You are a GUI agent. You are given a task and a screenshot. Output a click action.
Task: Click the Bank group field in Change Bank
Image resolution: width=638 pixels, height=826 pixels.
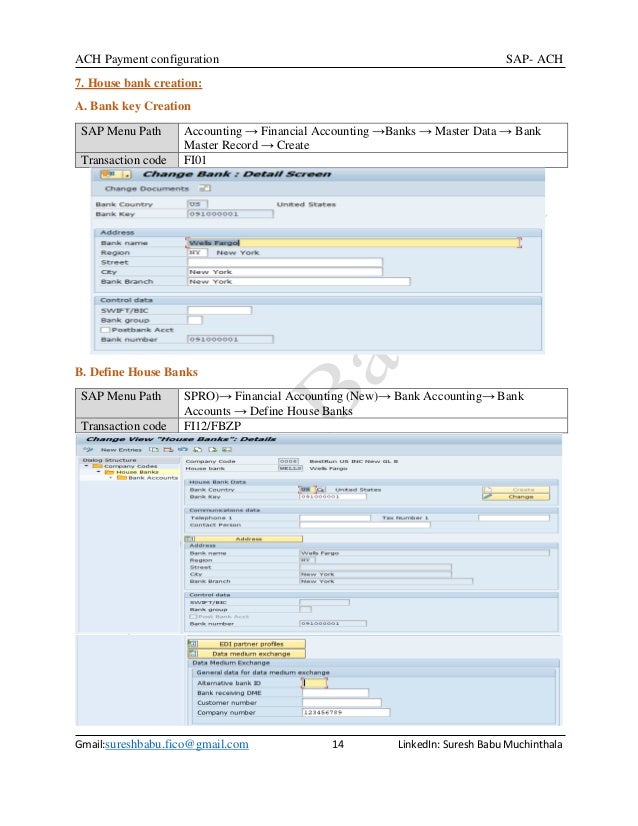(195, 320)
